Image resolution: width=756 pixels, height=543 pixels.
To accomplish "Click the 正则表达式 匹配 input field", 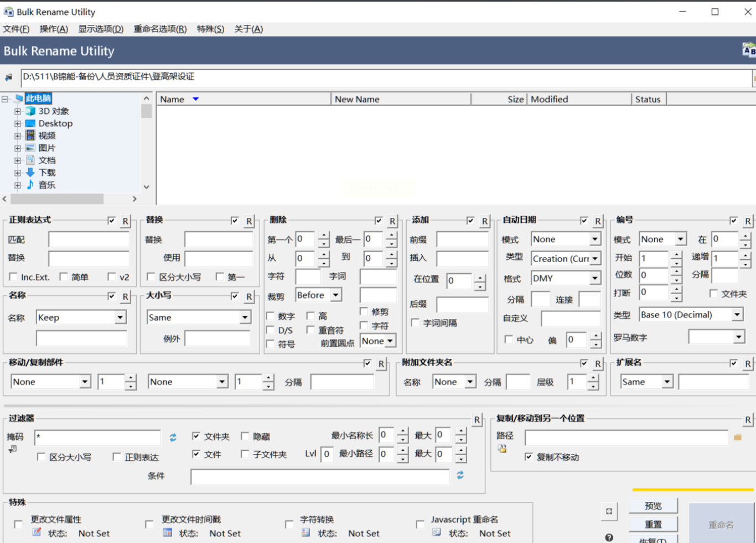I will tap(89, 239).
